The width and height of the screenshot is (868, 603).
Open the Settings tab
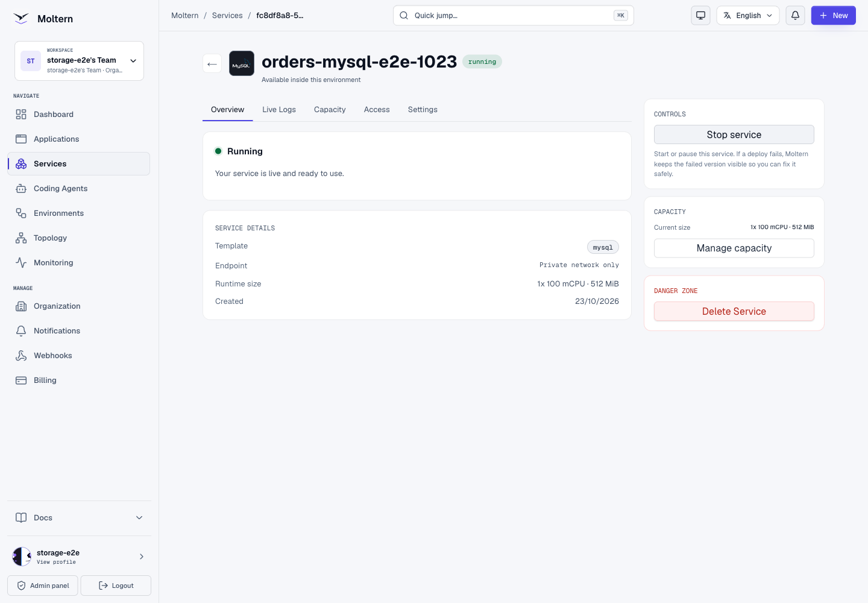tap(423, 110)
